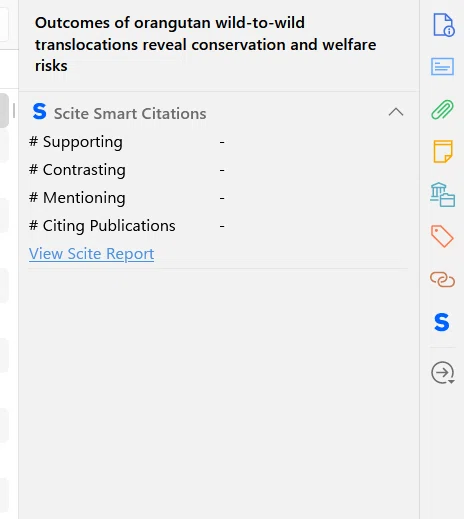The height and width of the screenshot is (519, 464).
Task: Open the Attachments paperclip icon
Action: click(442, 109)
